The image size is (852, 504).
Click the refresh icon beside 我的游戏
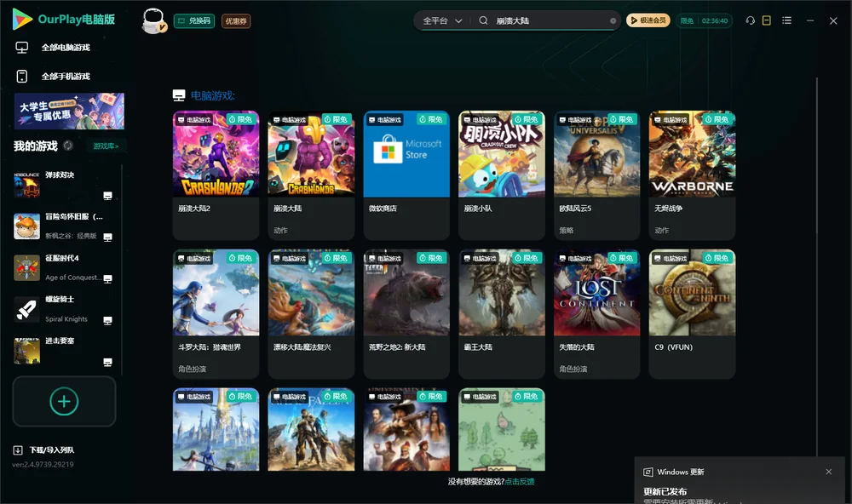68,146
